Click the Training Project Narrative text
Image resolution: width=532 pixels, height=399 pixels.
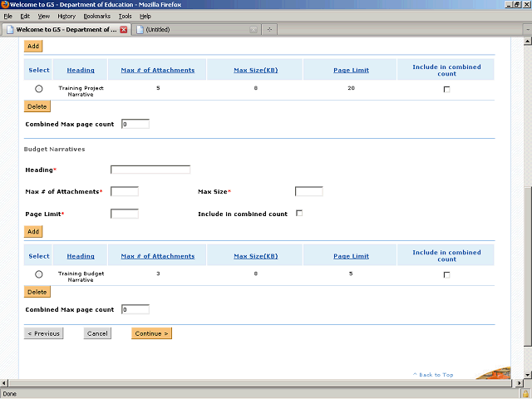tap(81, 91)
